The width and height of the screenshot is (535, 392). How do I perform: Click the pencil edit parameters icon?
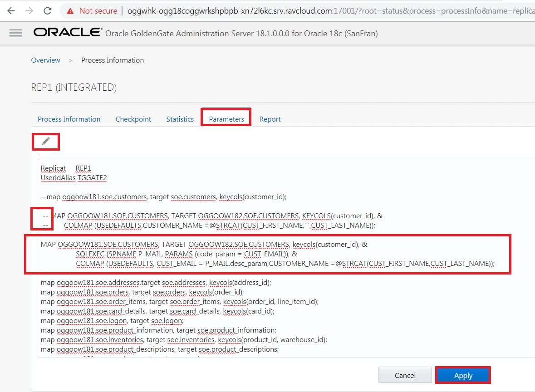[46, 141]
